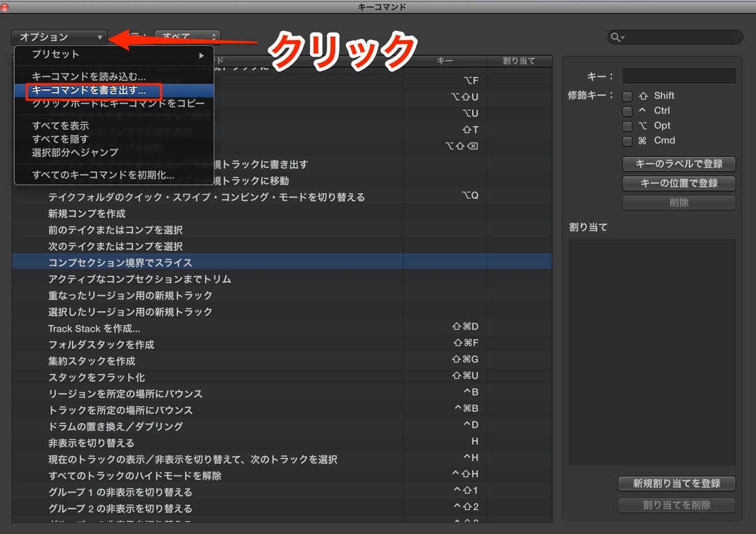Click 割り当てを削除 button
Screen dimensions: 756x534
tap(677, 505)
